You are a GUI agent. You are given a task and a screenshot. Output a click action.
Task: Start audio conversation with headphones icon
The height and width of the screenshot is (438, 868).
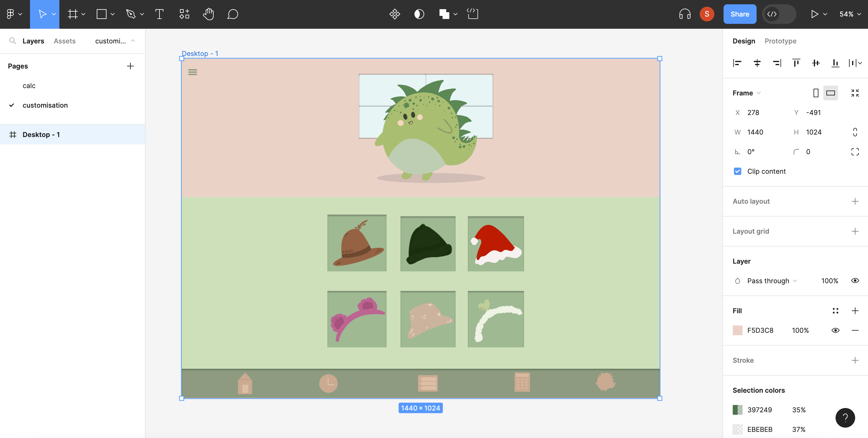[x=685, y=14]
